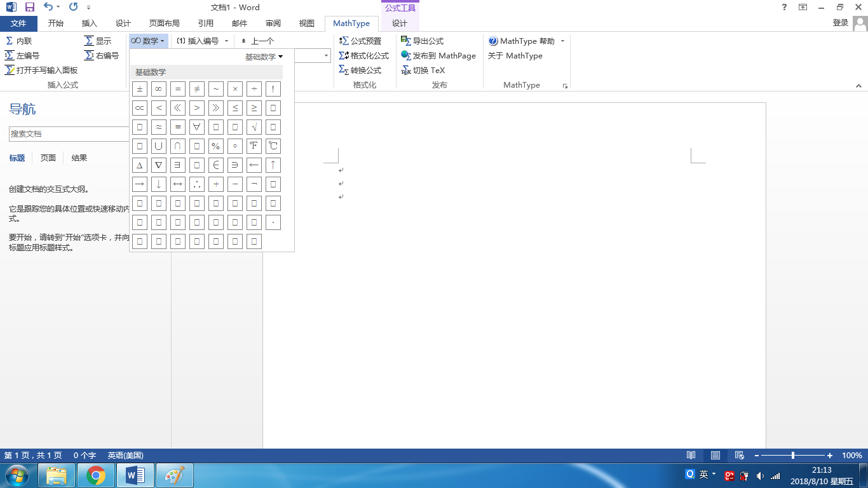Insert the nabla symbol
Screen dimensions: 868x488
pyautogui.click(x=159, y=165)
